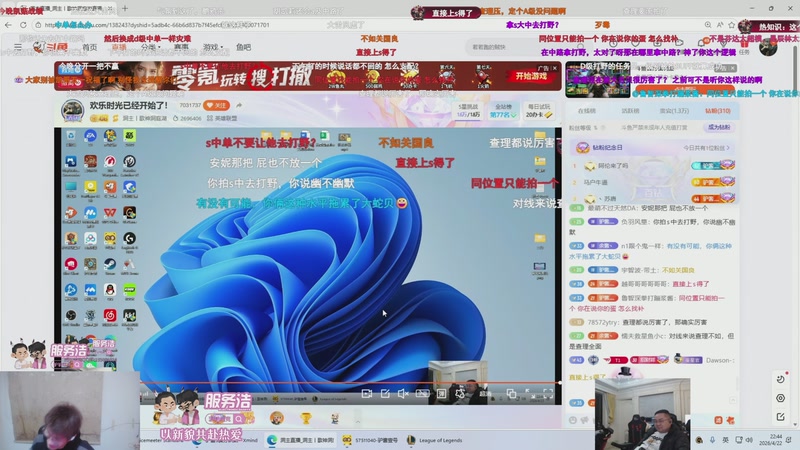Click the trophy icon below the player
Image resolution: width=800 pixels, height=450 pixels.
pyautogui.click(x=306, y=418)
